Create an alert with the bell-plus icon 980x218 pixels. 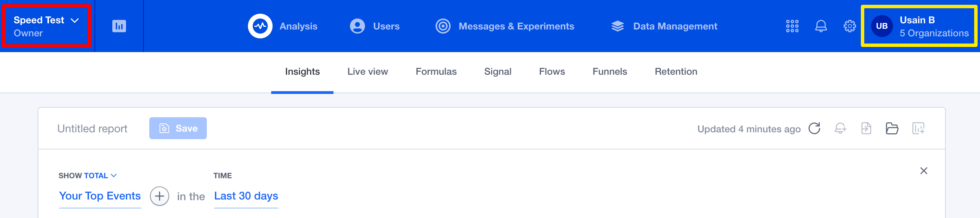tap(840, 129)
